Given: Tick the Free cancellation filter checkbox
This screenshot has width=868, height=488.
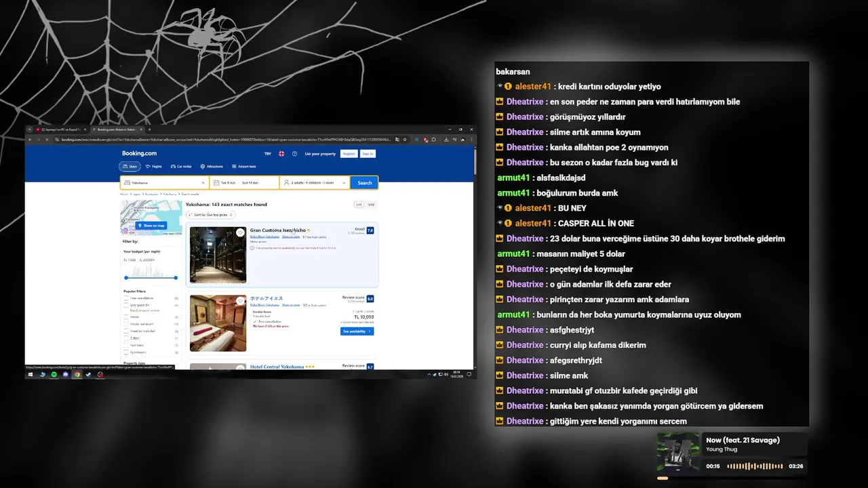Looking at the screenshot, I should coord(125,298).
